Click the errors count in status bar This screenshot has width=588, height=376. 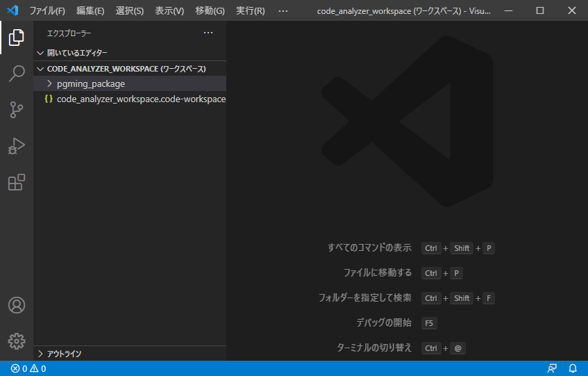(19, 368)
